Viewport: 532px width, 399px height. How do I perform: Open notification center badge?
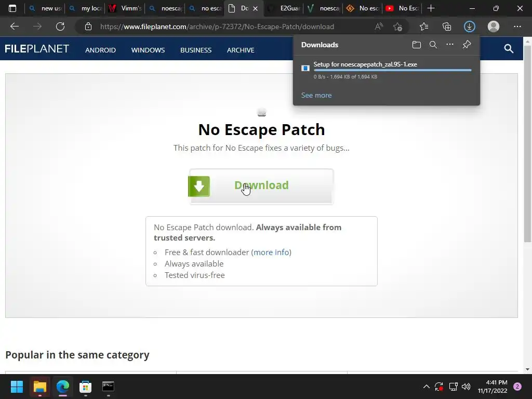point(517,387)
